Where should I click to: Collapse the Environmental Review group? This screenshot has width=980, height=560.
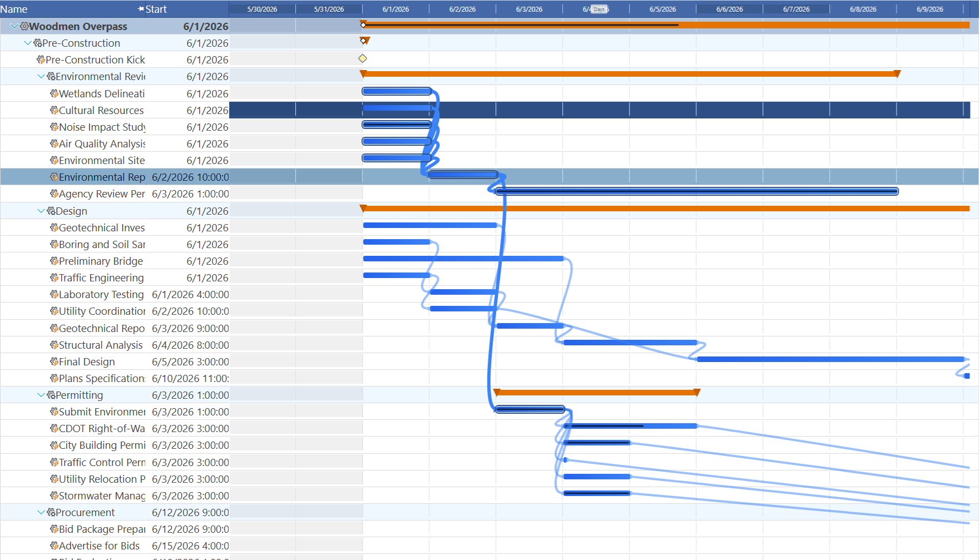coord(41,76)
